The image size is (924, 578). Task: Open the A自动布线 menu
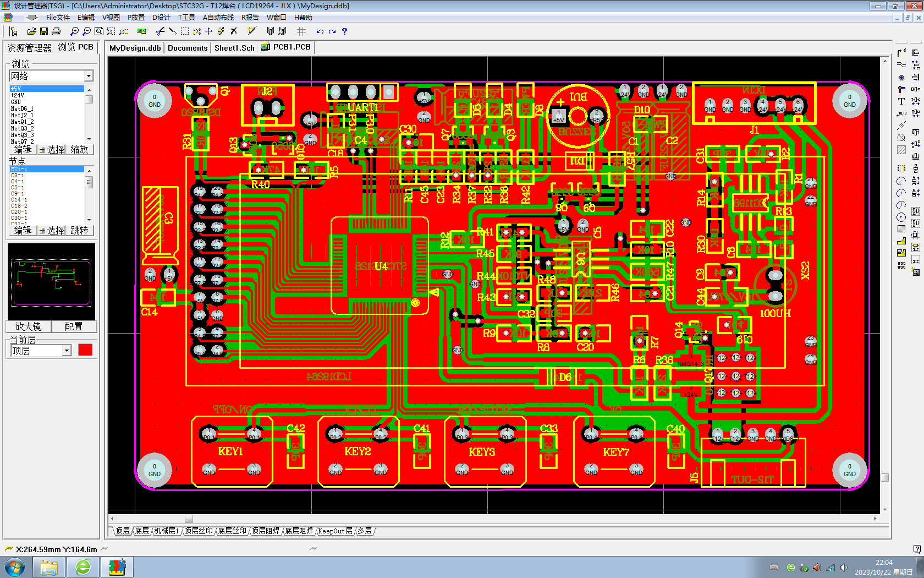pyautogui.click(x=218, y=18)
